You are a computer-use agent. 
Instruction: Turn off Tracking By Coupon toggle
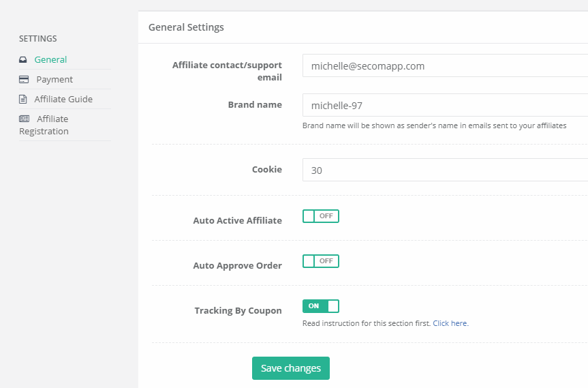[321, 306]
